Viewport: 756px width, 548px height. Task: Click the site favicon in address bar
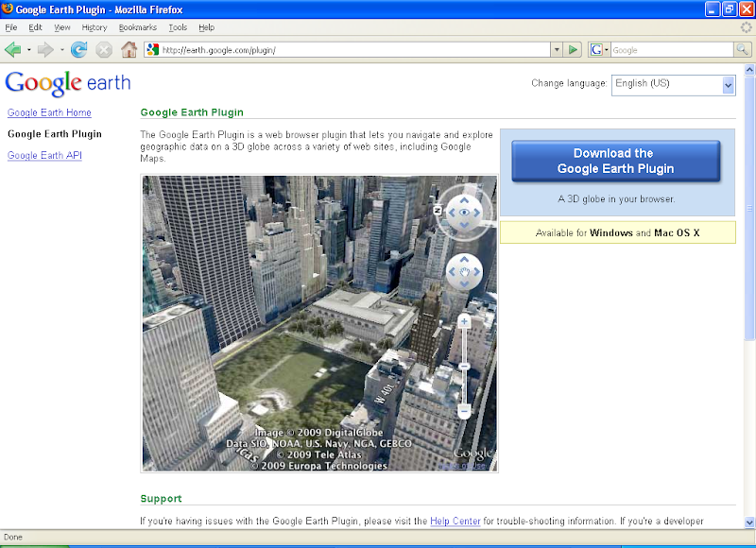tap(153, 50)
